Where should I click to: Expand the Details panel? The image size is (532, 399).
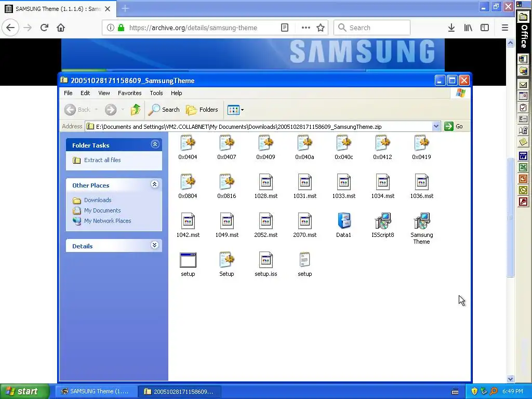[155, 245]
